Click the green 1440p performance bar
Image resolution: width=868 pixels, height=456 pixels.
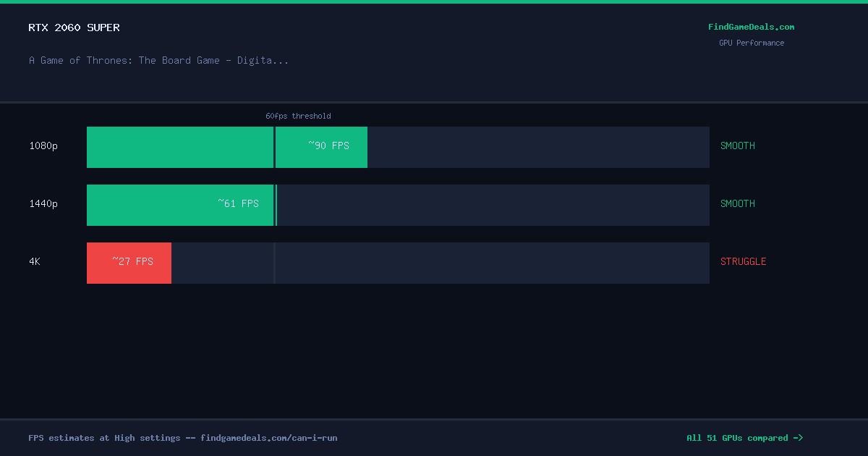(182, 205)
